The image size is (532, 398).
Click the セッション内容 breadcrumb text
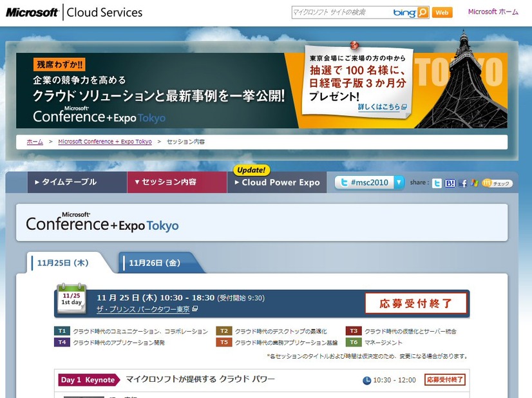pos(185,142)
